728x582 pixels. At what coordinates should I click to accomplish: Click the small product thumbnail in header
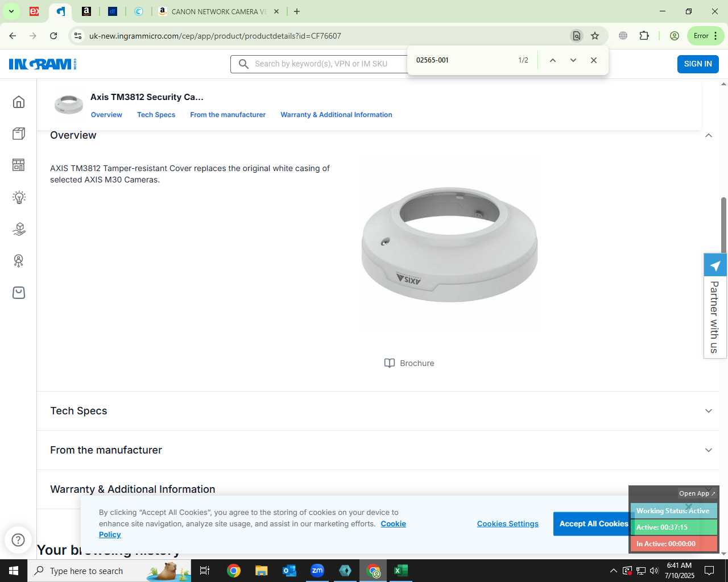[x=69, y=105]
